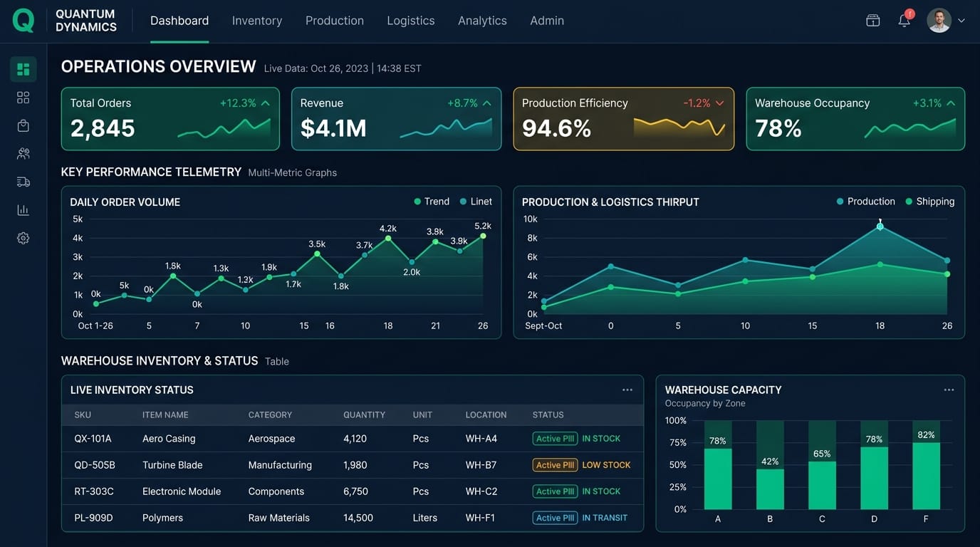This screenshot has width=980, height=547.
Task: Open the delivery truck icon in sidebar
Action: (x=24, y=182)
